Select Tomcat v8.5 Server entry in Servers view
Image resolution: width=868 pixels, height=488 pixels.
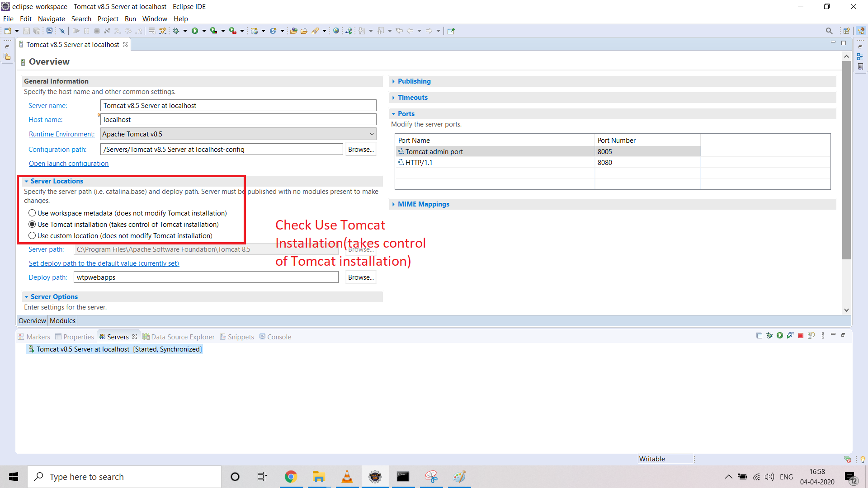(115, 349)
